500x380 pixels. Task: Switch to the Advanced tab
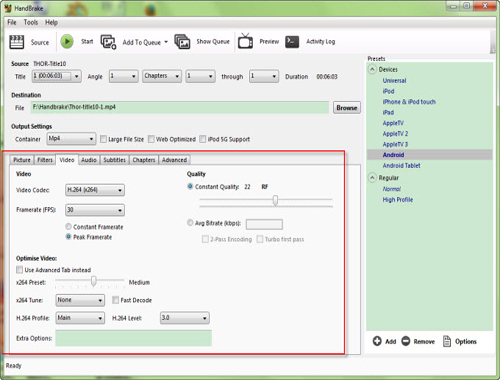tap(174, 160)
